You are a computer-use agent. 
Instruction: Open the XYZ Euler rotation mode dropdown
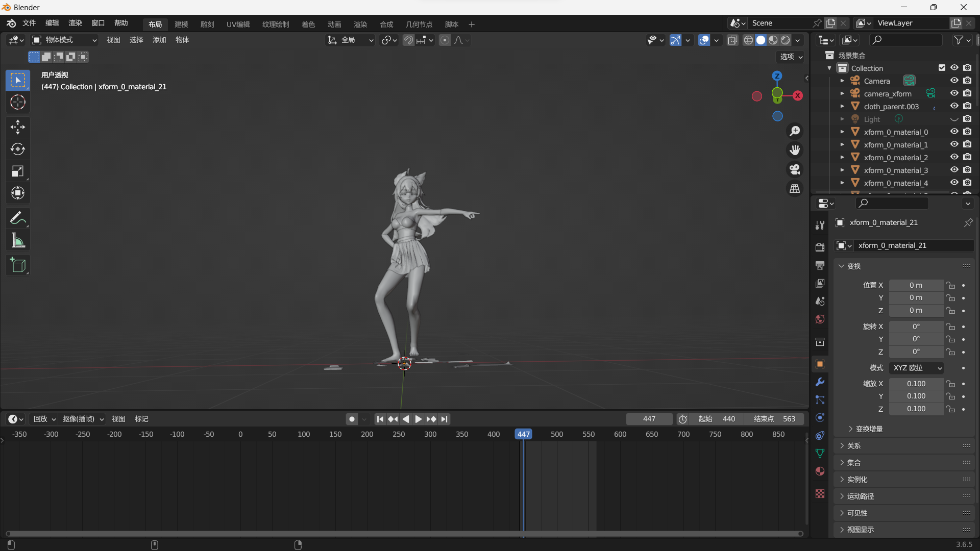[x=916, y=368]
